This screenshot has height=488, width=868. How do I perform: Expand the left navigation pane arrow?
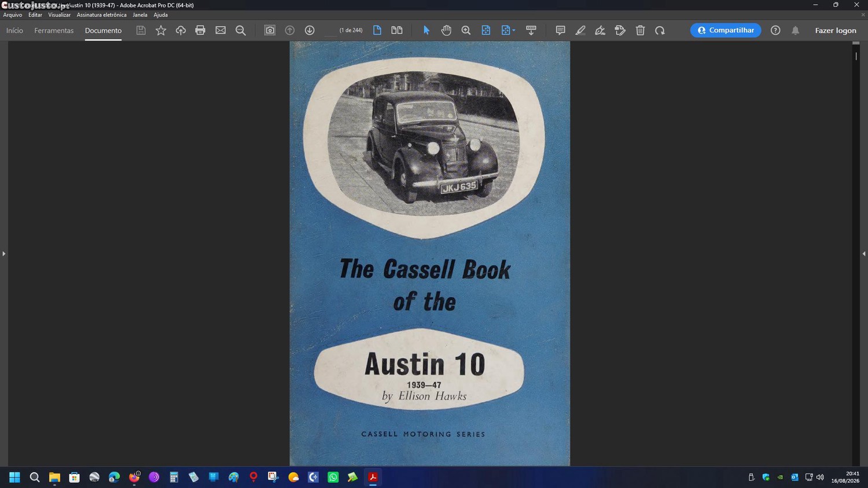[3, 254]
